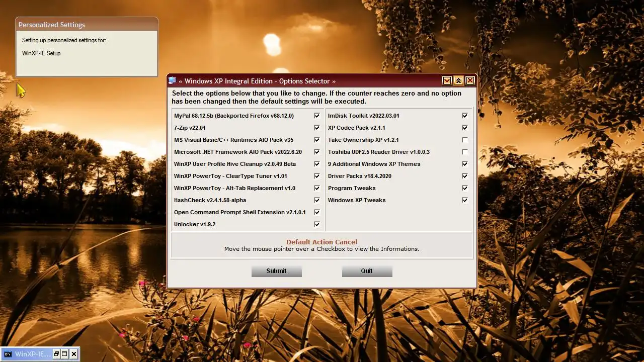Click the 'XP Codec Pack v2.1.1' label

(x=357, y=128)
